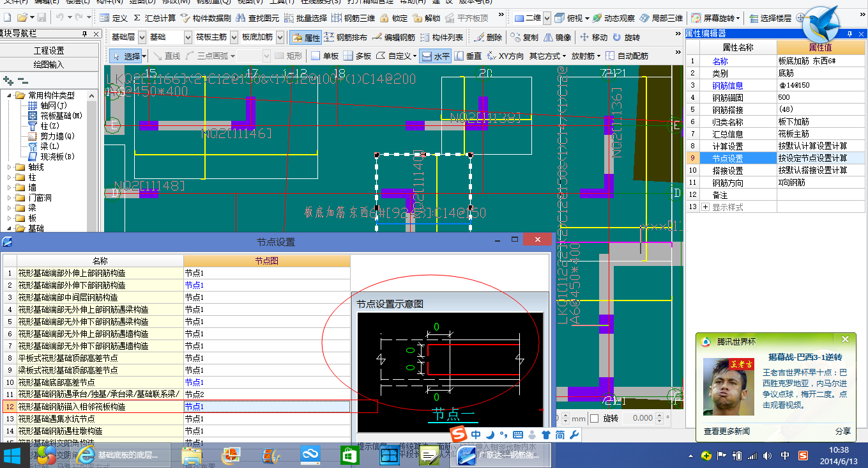Viewport: 868px width, 468px height.
Task: Click 分享 in the news popup
Action: 843,431
